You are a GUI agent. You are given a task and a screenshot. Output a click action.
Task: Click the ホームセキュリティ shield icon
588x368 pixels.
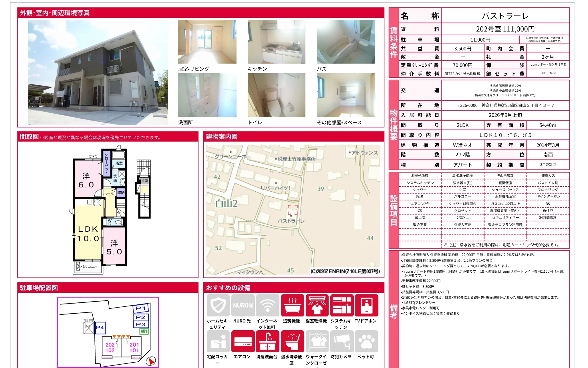coord(218,305)
